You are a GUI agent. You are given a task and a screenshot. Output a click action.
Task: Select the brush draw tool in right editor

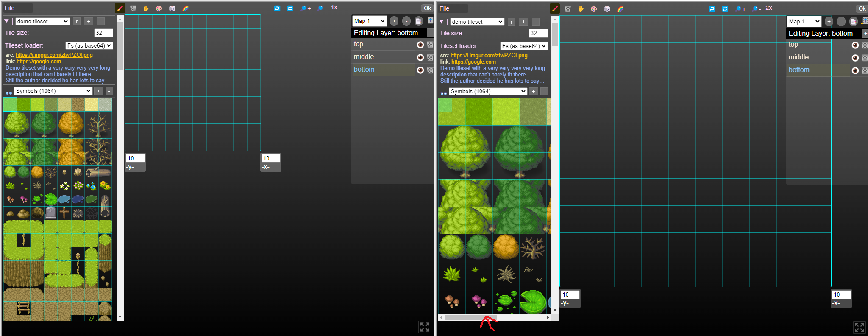(x=555, y=8)
